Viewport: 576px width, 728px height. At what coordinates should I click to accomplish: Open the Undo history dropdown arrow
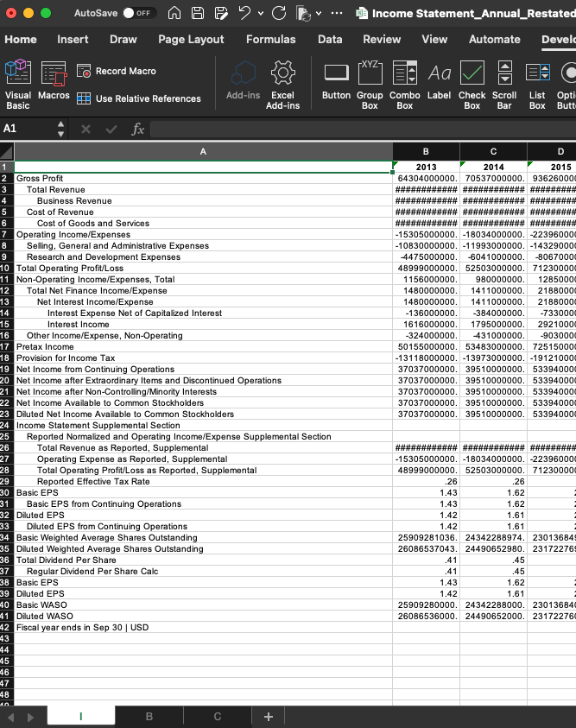point(261,14)
